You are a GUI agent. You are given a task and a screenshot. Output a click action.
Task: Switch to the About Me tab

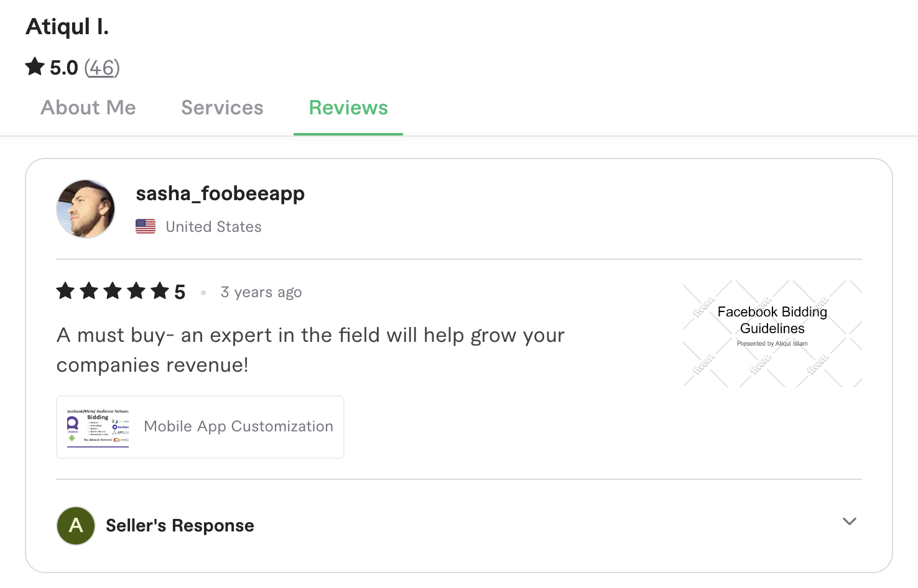pyautogui.click(x=88, y=108)
